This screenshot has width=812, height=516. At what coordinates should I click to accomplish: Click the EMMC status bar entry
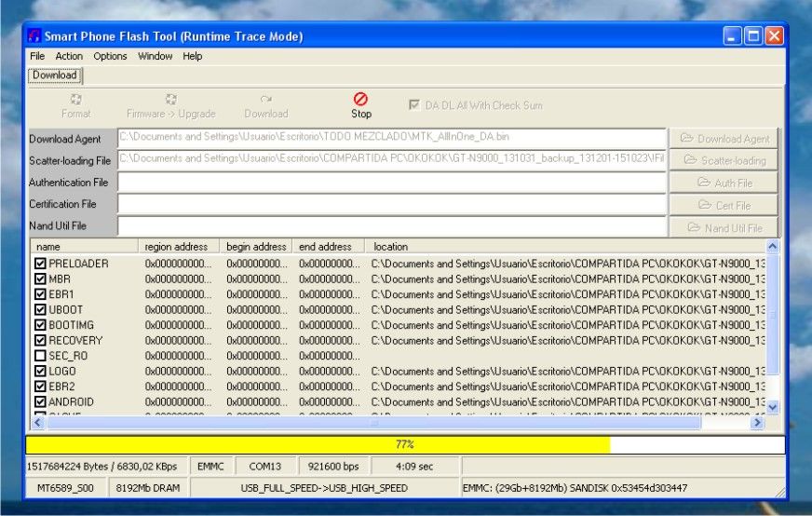[x=210, y=467]
